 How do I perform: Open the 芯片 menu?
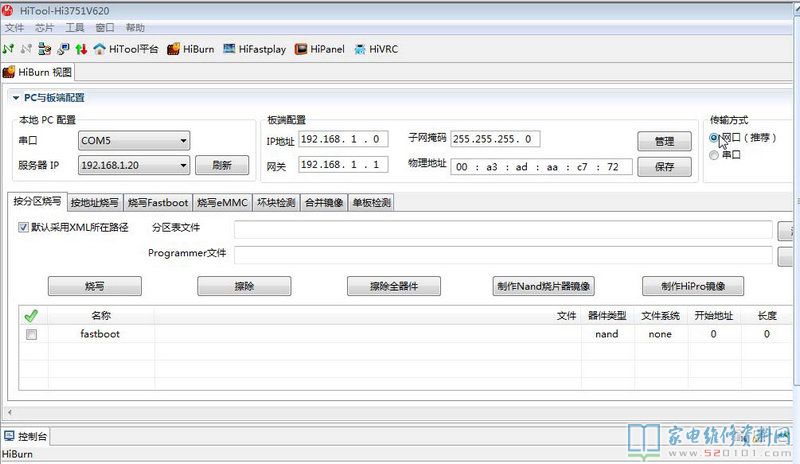44,28
